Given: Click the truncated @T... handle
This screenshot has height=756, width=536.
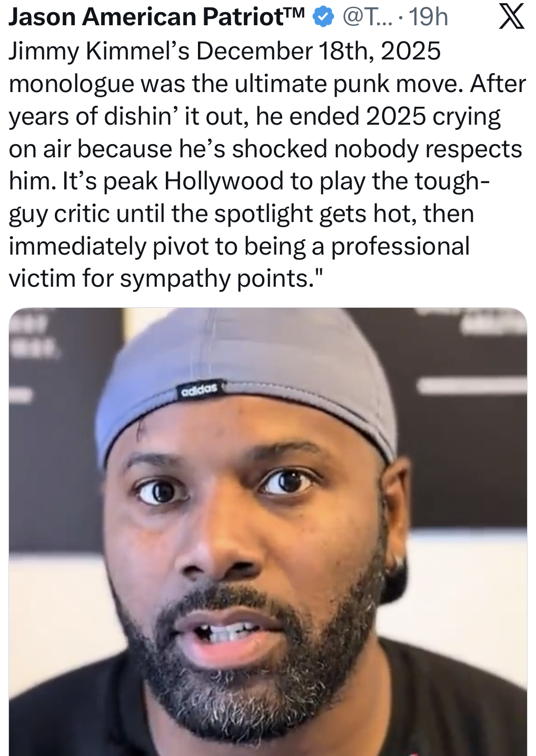Looking at the screenshot, I should [x=367, y=17].
